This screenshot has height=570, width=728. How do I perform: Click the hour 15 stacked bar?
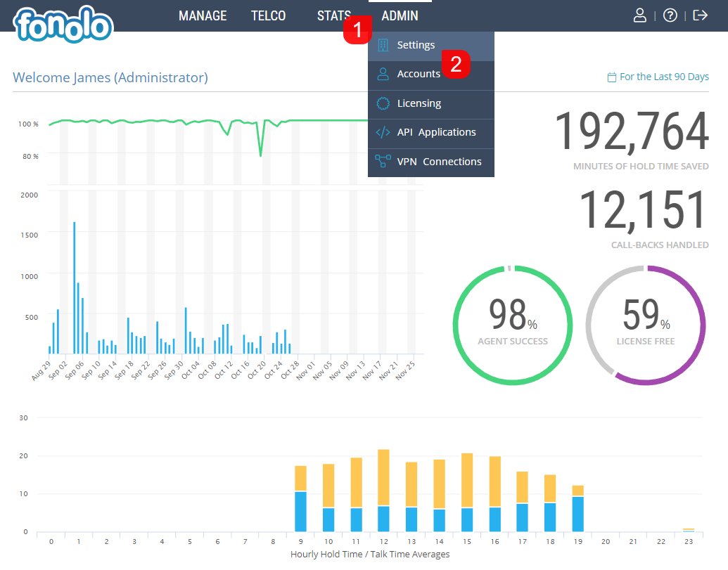[467, 492]
